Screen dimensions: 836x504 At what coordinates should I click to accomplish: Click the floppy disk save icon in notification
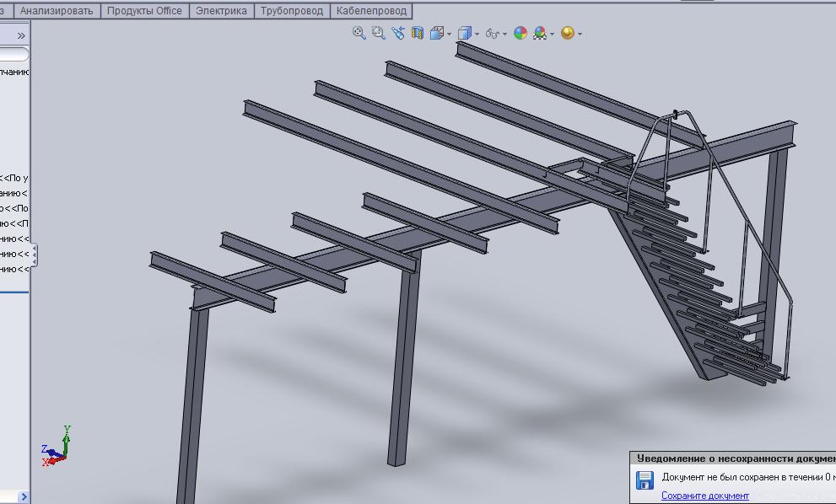coord(645,480)
